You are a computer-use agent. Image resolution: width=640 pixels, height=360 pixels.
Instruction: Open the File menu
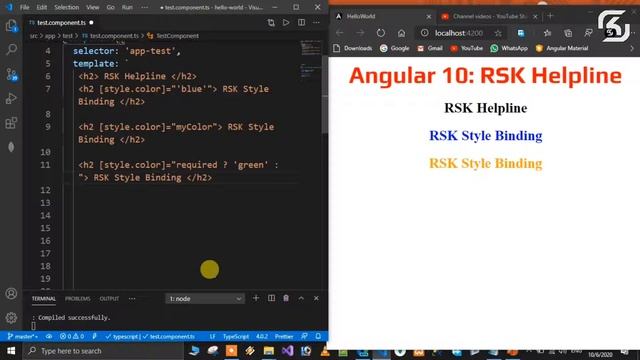tap(24, 7)
